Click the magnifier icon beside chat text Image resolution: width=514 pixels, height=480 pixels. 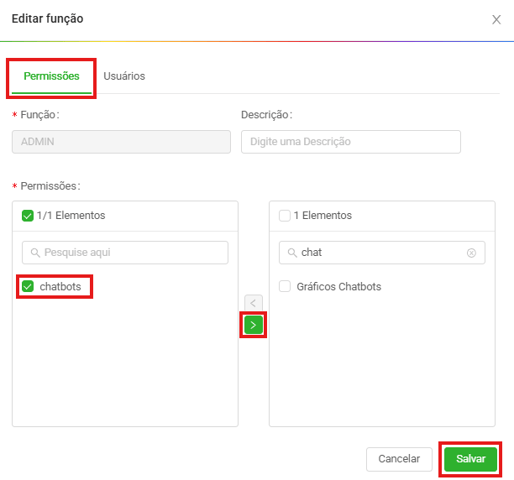click(292, 253)
